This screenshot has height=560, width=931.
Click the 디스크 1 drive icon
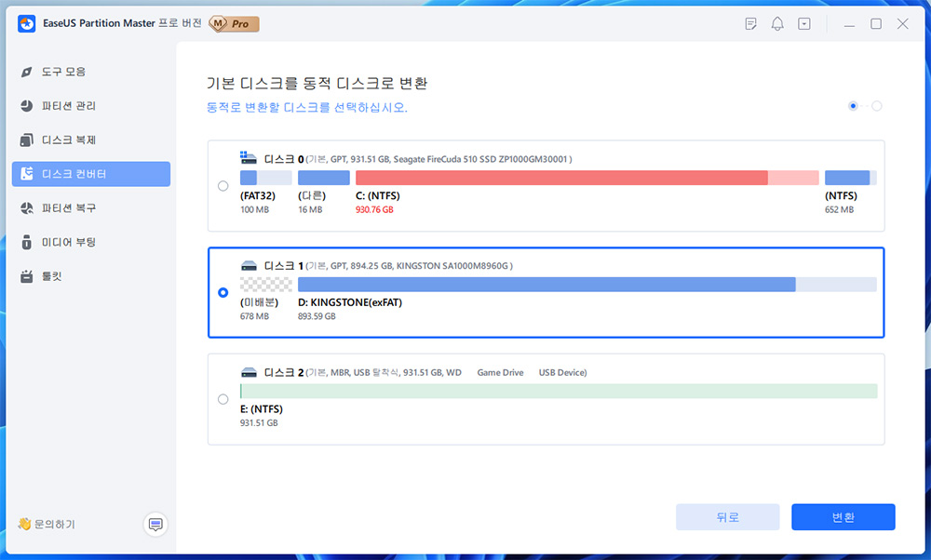pyautogui.click(x=249, y=265)
